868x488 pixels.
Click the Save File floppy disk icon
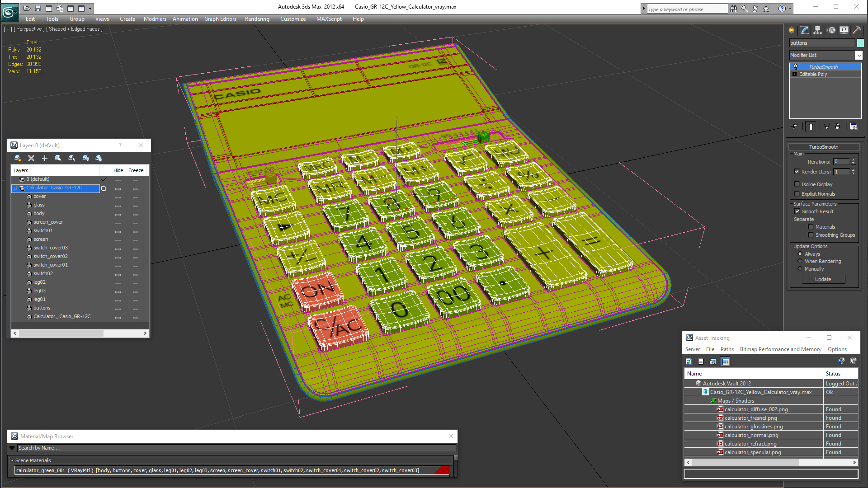(38, 8)
